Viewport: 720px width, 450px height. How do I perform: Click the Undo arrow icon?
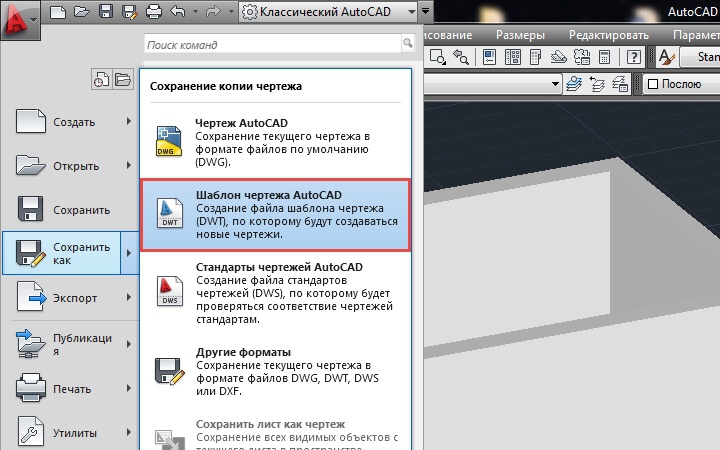pyautogui.click(x=178, y=11)
